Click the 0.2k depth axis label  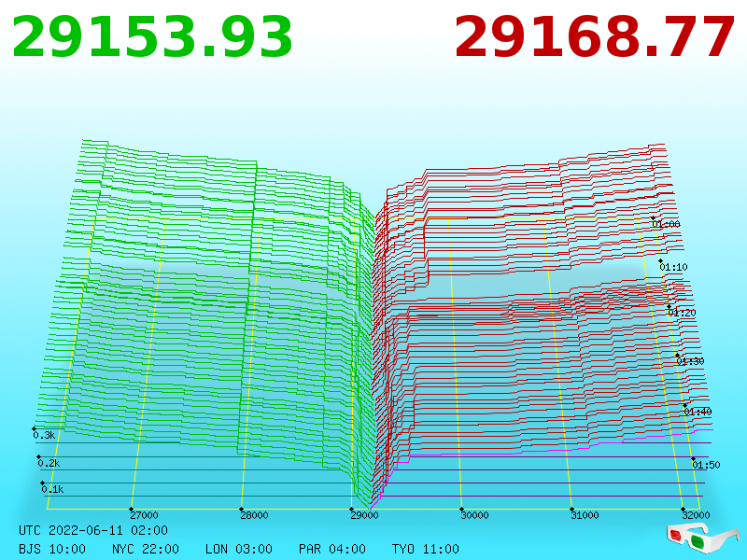(x=49, y=463)
